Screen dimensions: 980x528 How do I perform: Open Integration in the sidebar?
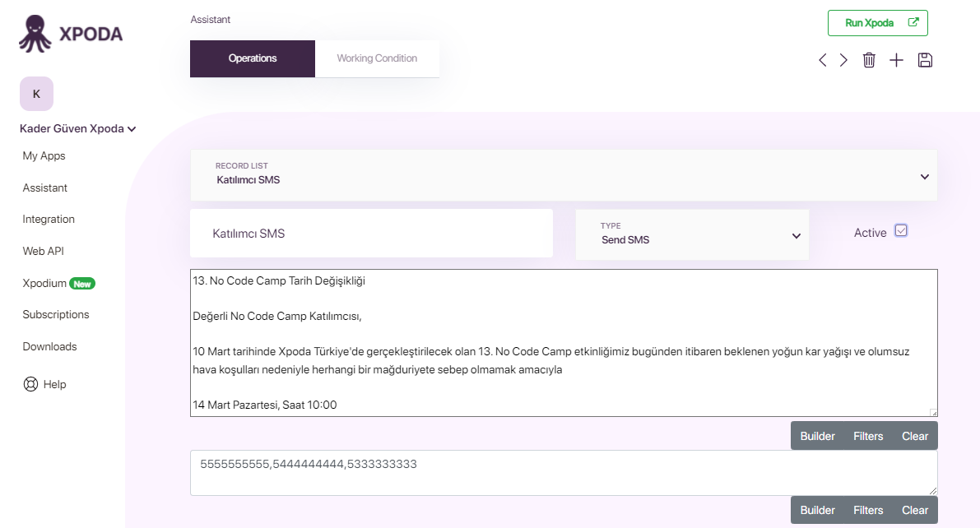pos(49,220)
